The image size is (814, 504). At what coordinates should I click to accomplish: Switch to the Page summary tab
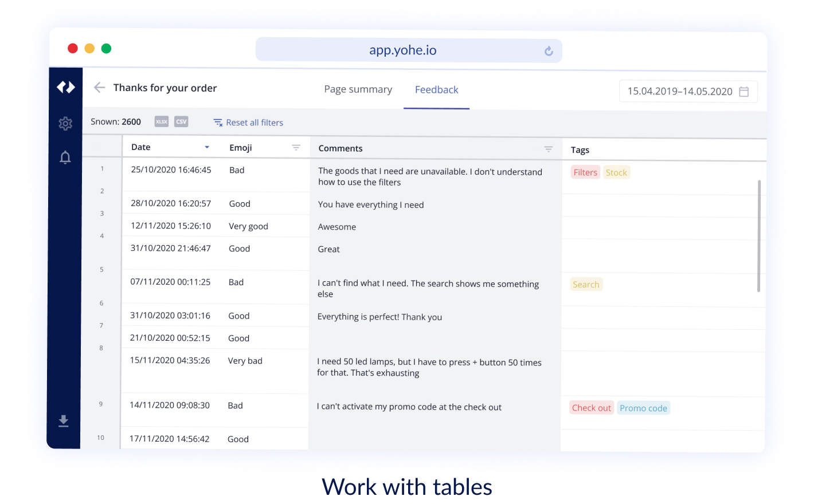(358, 89)
